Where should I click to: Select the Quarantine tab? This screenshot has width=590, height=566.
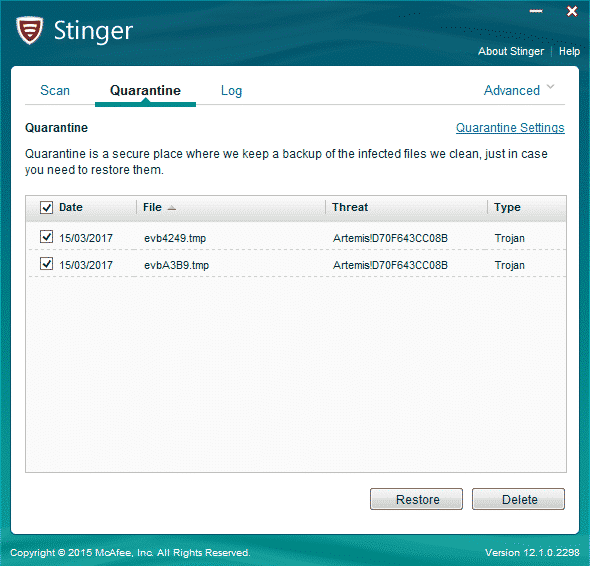pyautogui.click(x=145, y=90)
